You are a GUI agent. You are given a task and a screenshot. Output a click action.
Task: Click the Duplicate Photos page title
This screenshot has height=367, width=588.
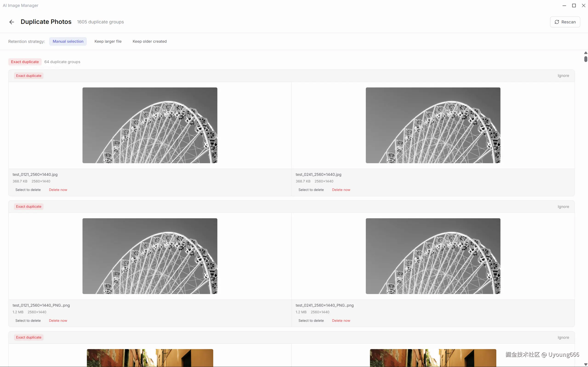46,22
